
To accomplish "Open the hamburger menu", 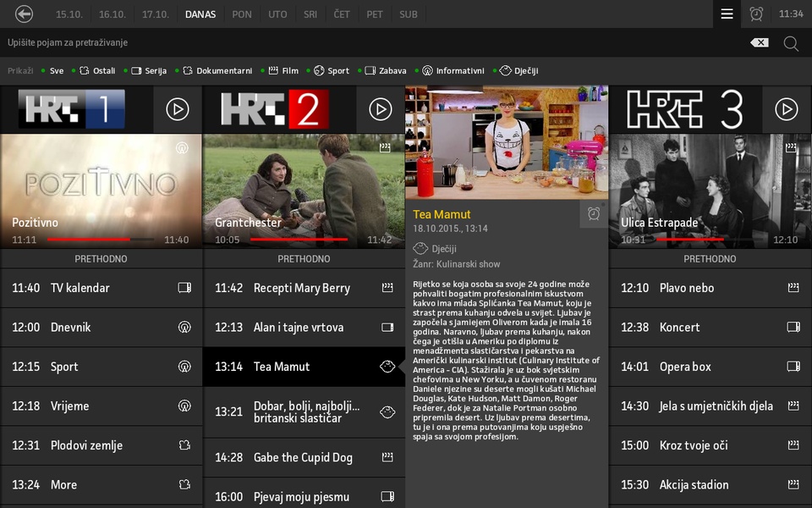I will point(727,14).
